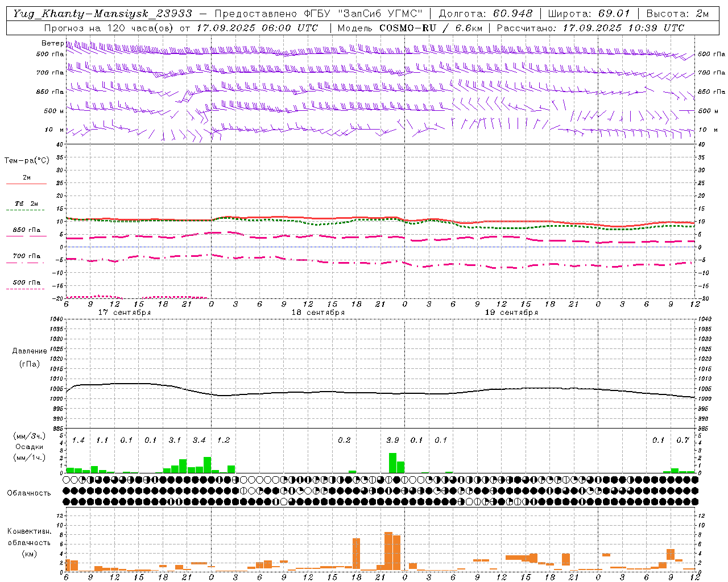Click the Ветер wind panel label
This screenshot has width=728, height=582.
(52, 43)
